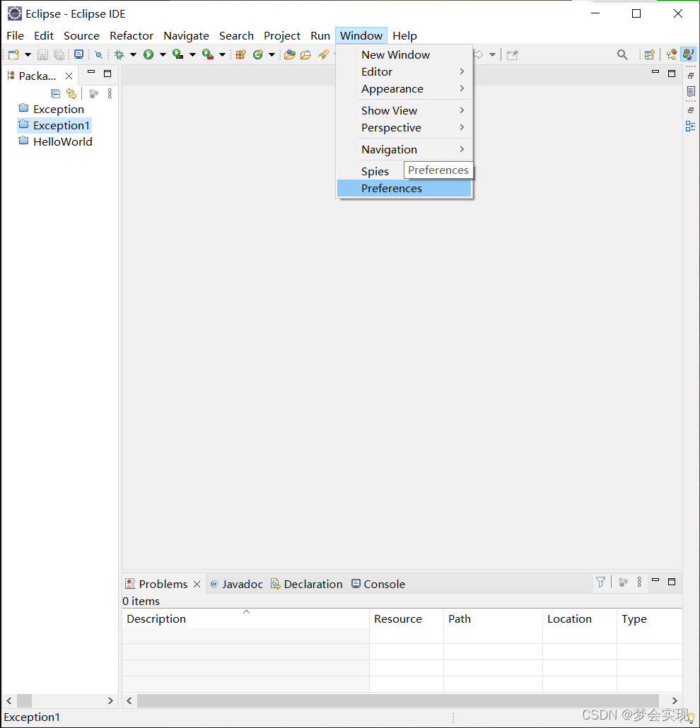Expand the Navigation submenu
The image size is (700, 728).
pyautogui.click(x=404, y=150)
